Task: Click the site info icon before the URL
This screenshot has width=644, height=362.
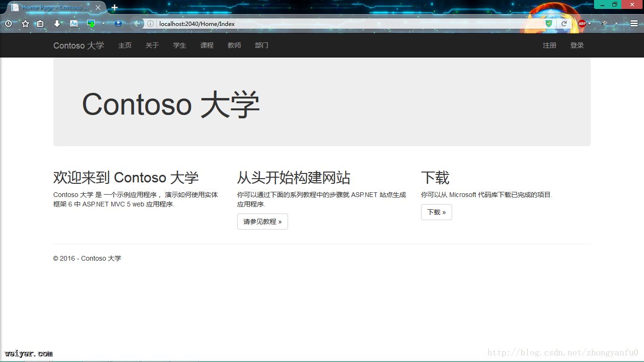Action: pyautogui.click(x=150, y=24)
